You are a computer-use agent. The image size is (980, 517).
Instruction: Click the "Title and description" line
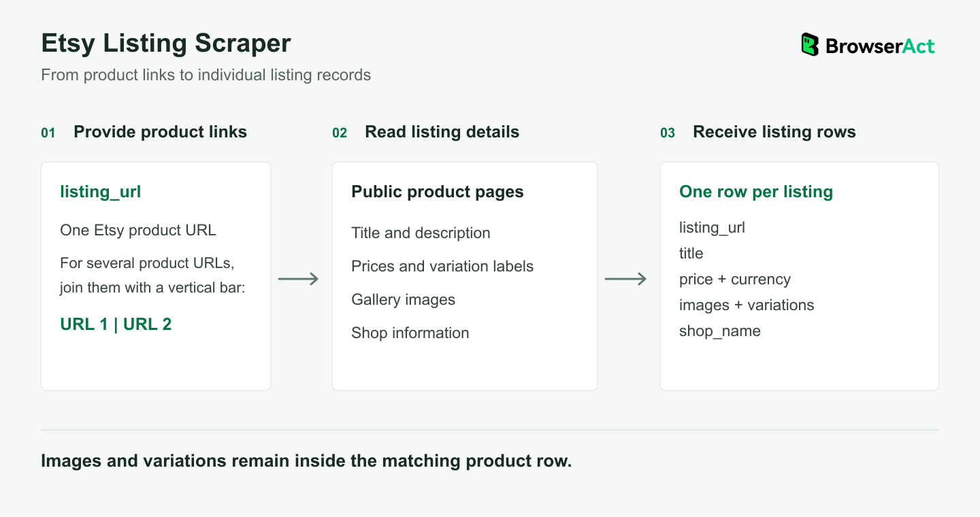pyautogui.click(x=421, y=233)
